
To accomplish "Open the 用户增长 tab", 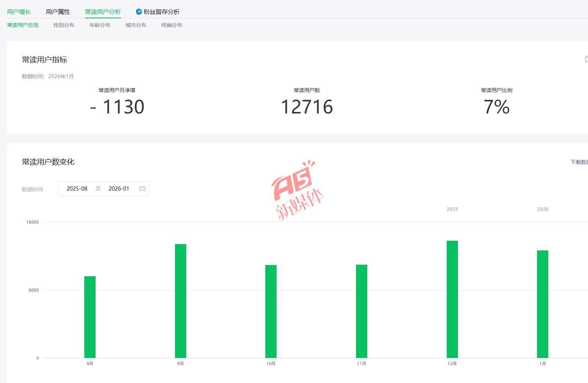I will [x=19, y=12].
